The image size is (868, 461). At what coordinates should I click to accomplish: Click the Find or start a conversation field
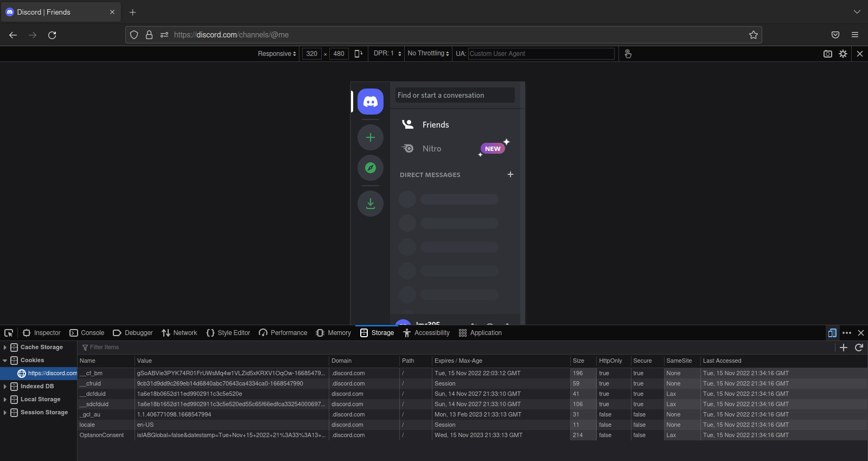[x=455, y=95]
